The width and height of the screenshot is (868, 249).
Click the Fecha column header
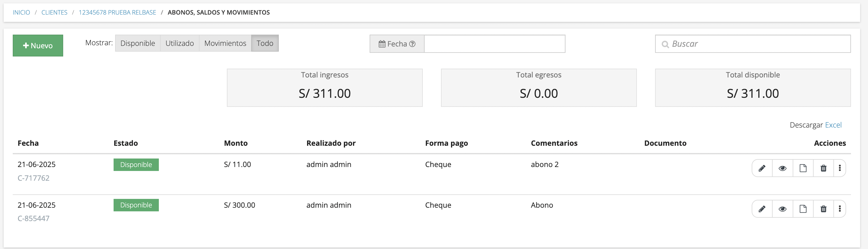(28, 143)
